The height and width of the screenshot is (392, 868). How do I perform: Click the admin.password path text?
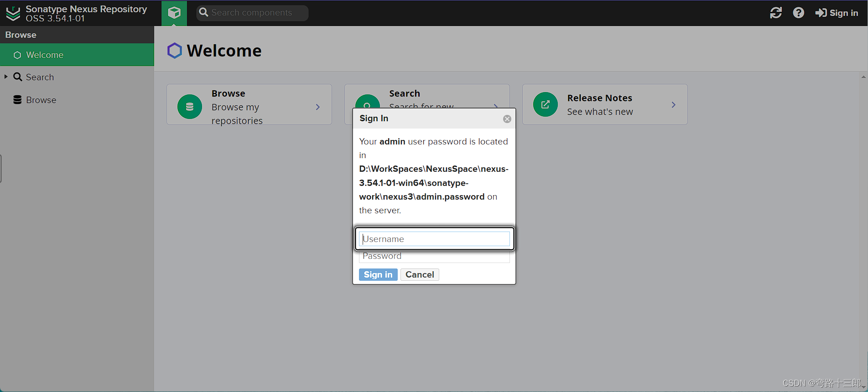(x=434, y=183)
